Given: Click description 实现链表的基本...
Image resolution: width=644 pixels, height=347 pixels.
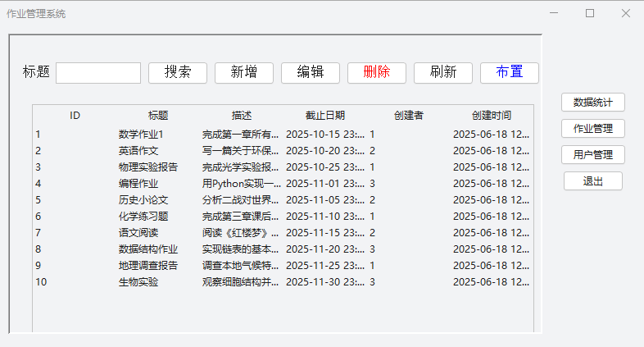Looking at the screenshot, I should [x=240, y=249].
